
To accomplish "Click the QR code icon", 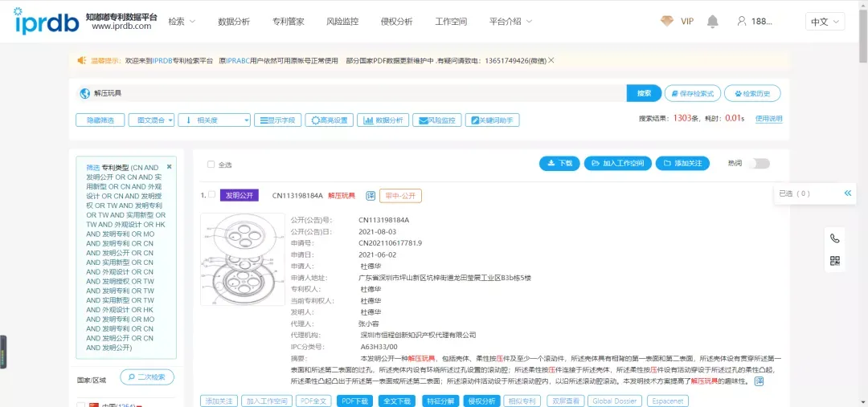I will 835,260.
